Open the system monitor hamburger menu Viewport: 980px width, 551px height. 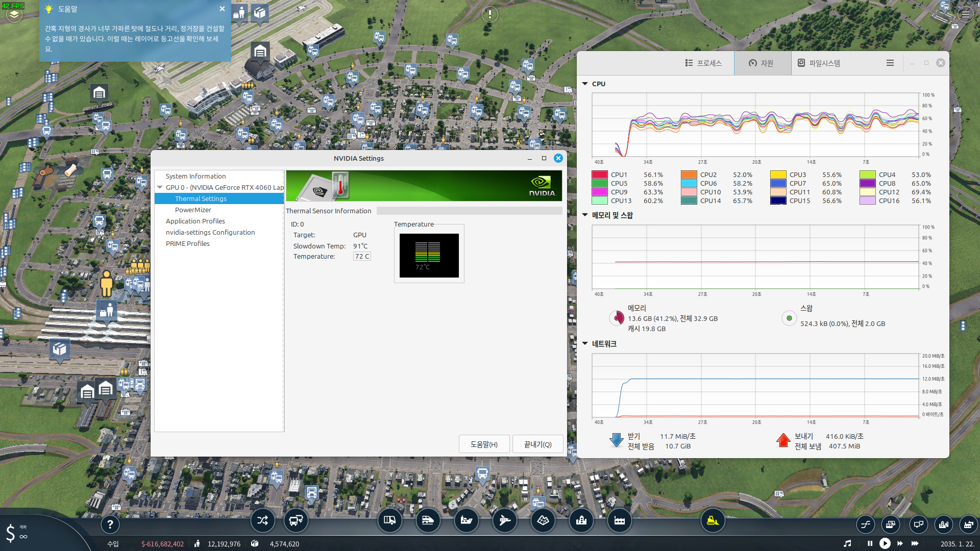pos(890,63)
